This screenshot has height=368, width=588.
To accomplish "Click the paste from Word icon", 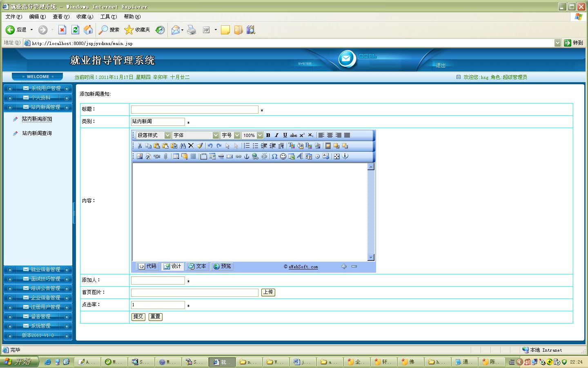I will pyautogui.click(x=174, y=146).
